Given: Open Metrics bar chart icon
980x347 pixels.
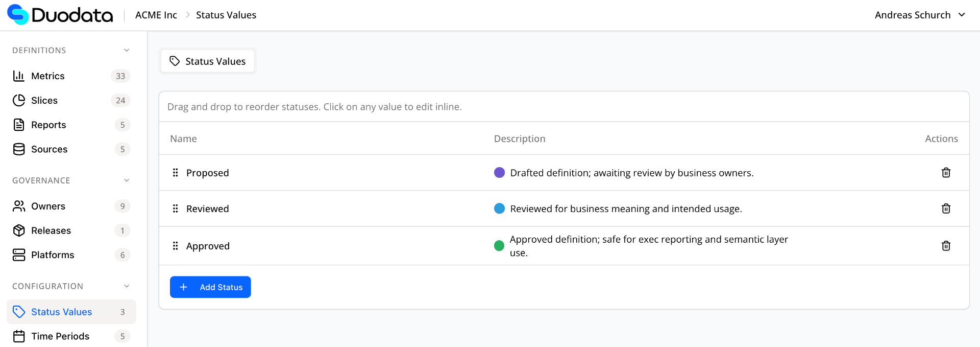Looking at the screenshot, I should (19, 76).
